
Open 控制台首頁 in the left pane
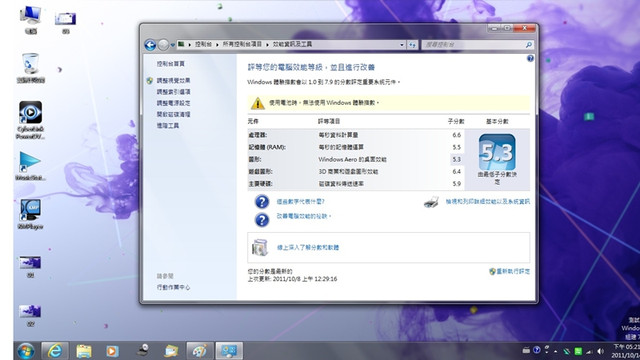(171, 64)
